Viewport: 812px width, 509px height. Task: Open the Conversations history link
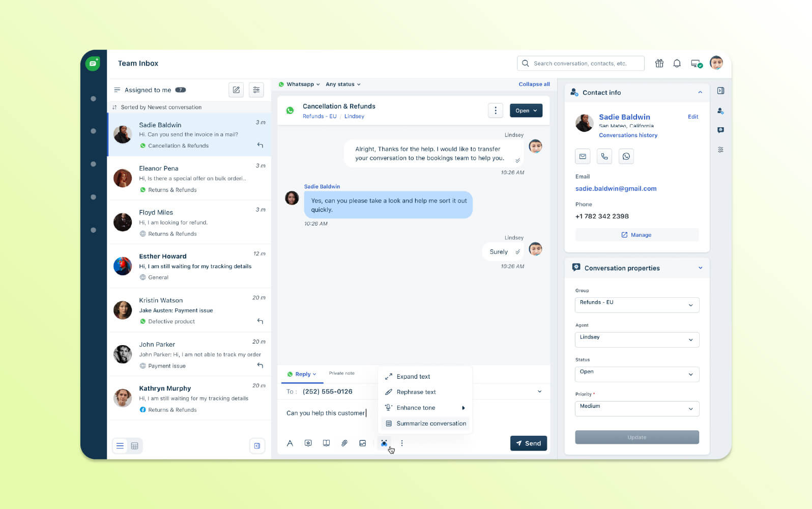click(x=628, y=135)
